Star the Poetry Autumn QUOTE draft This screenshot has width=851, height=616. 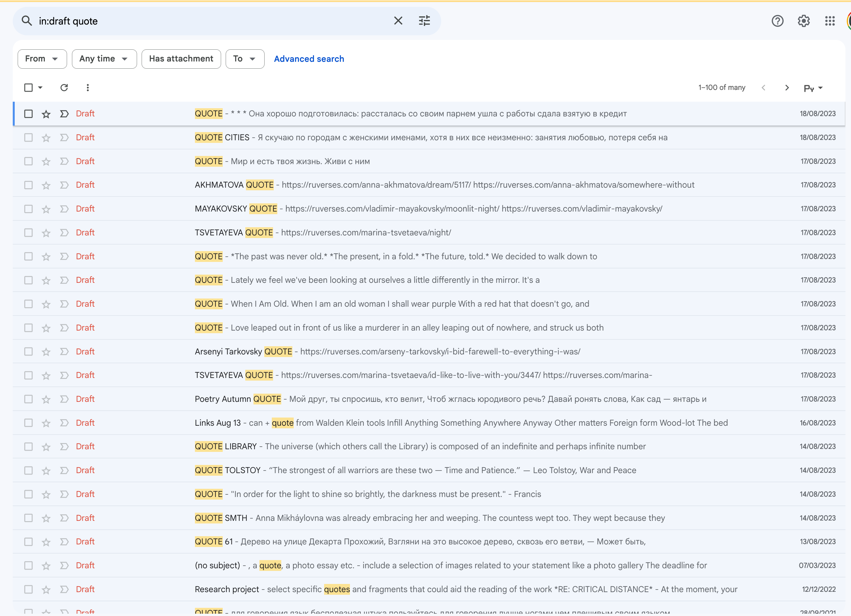coord(46,399)
